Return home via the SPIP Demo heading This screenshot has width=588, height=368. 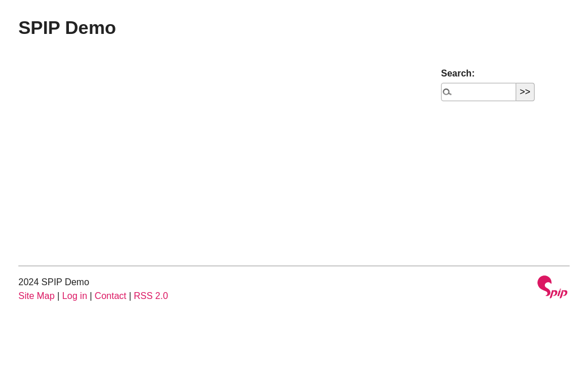point(67,28)
